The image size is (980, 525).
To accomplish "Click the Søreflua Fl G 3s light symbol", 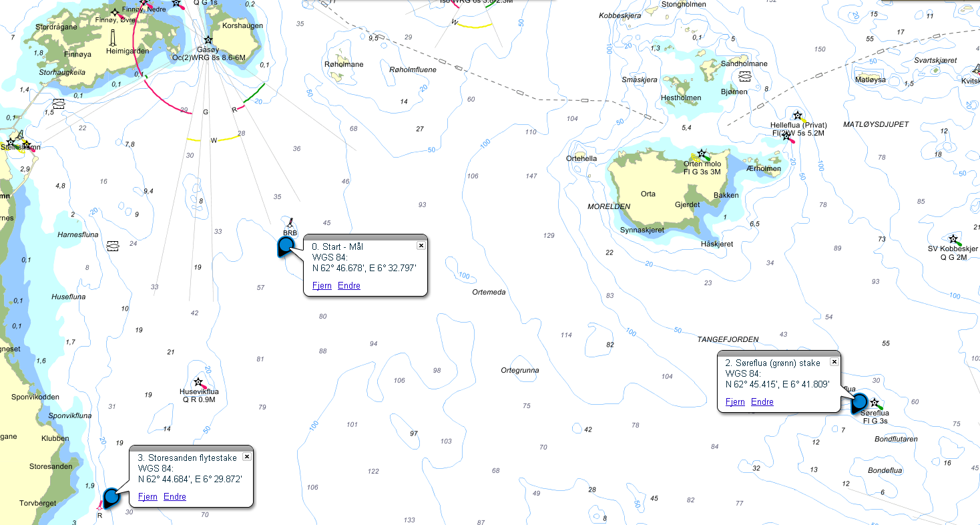I will (875, 403).
